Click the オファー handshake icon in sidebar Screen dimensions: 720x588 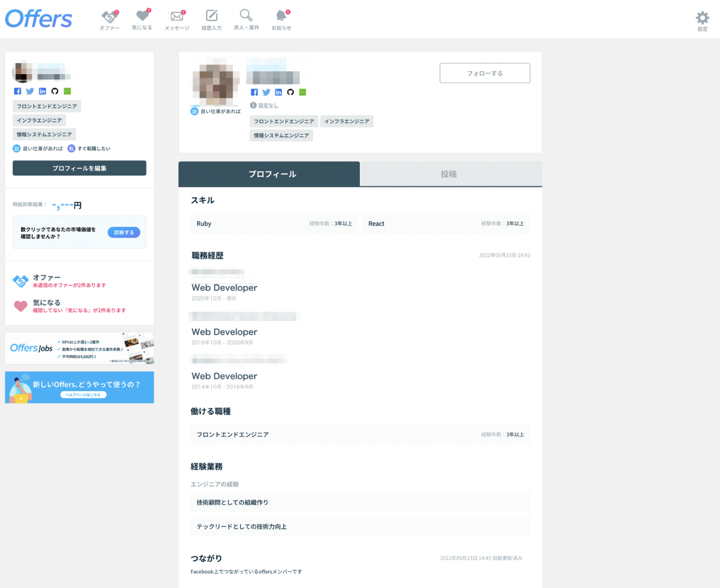(x=20, y=281)
